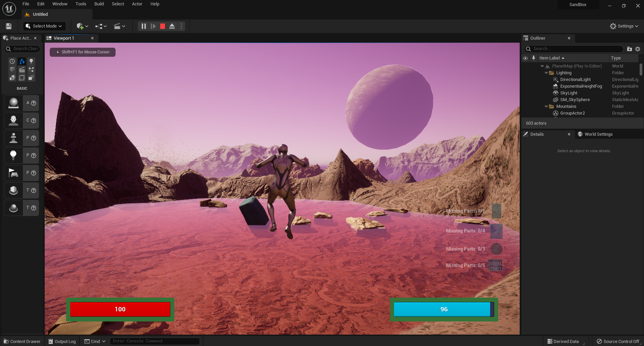Select the All Classes category icon
Viewport: 644px width, 346px height.
pyautogui.click(x=31, y=78)
